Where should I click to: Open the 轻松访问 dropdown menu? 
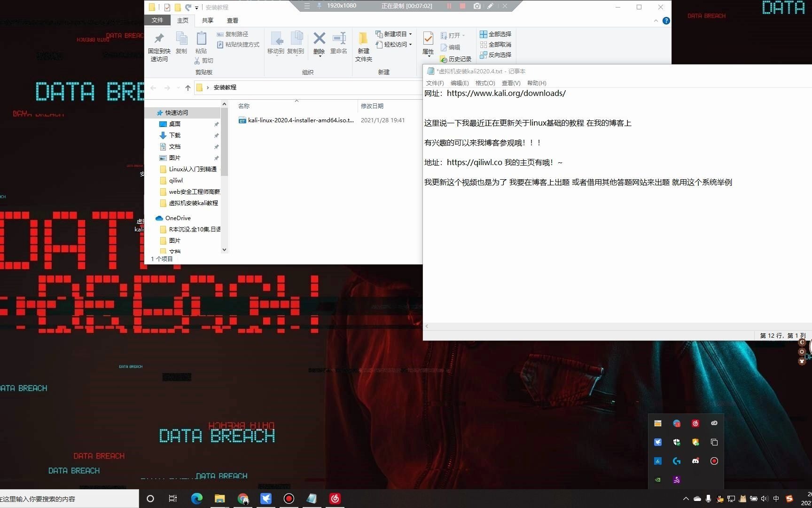[410, 45]
